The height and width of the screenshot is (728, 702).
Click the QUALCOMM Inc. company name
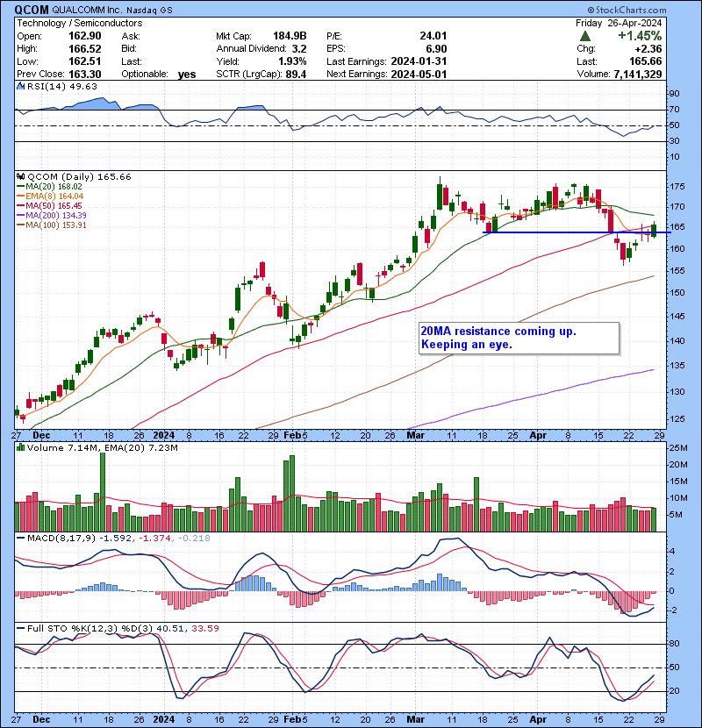click(86, 10)
